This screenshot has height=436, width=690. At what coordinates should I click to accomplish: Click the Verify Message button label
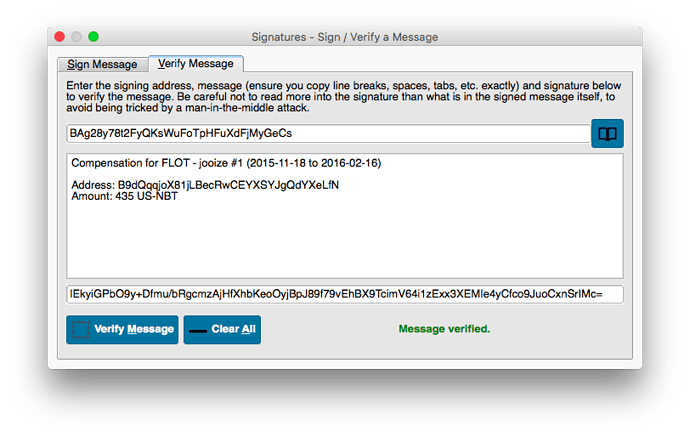click(134, 329)
